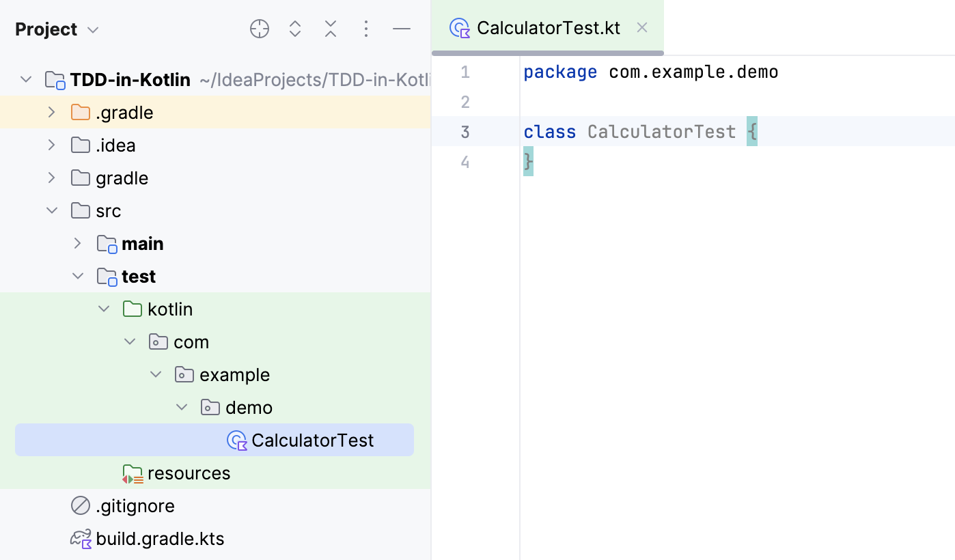Open the Project view switcher dropdown

[92, 29]
